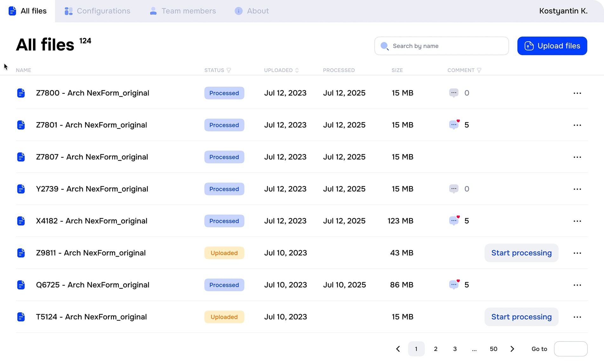This screenshot has width=604, height=364.
Task: Open unread comments icon on Q6725 row
Action: (454, 284)
